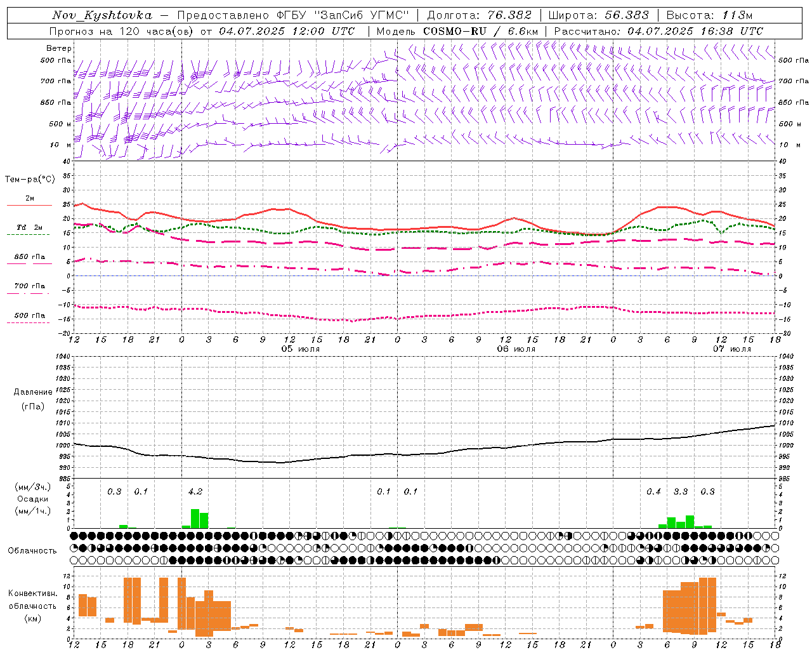Click the 'Рассчитано: 04.07.2025 16:38 UTC' timestamp

tap(658, 31)
